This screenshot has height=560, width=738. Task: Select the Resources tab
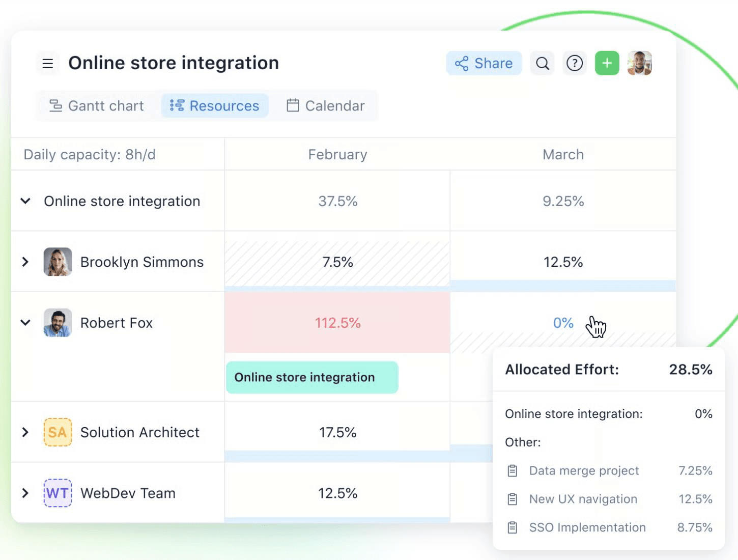(x=215, y=105)
